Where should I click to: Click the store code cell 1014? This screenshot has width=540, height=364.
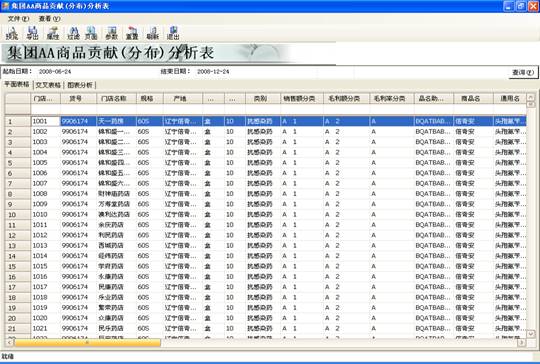click(x=45, y=256)
